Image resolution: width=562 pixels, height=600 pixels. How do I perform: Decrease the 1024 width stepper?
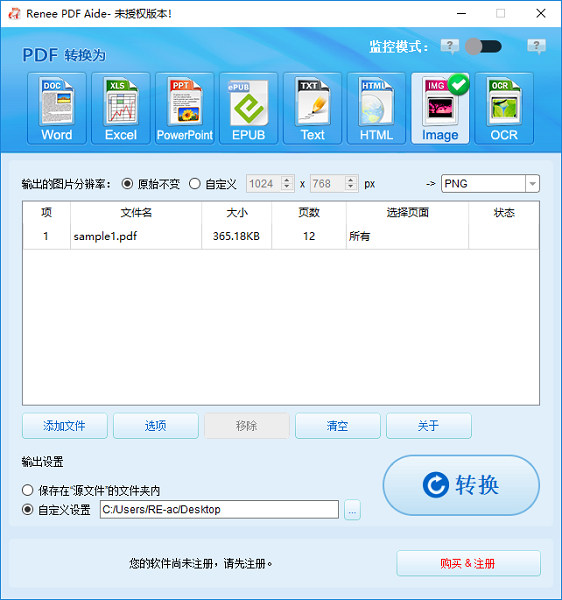(x=287, y=188)
